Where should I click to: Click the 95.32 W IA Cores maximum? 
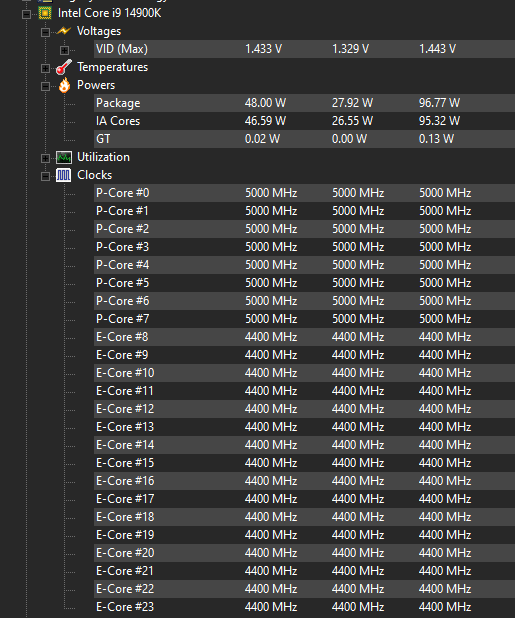pos(439,121)
